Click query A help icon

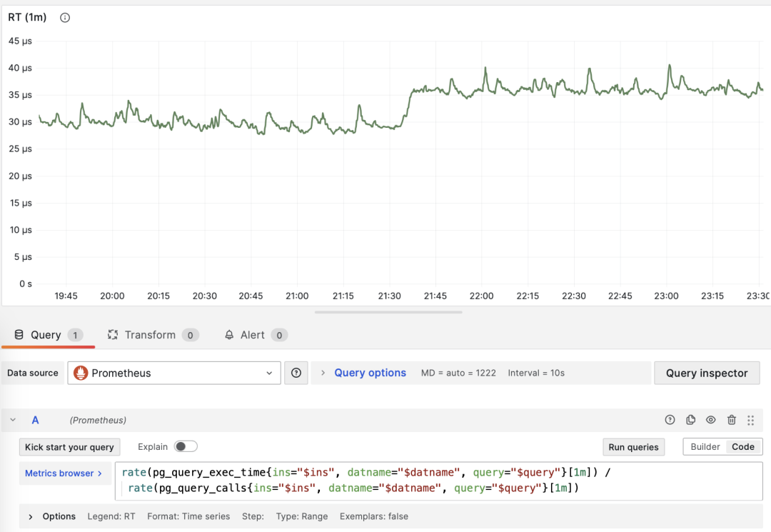670,420
